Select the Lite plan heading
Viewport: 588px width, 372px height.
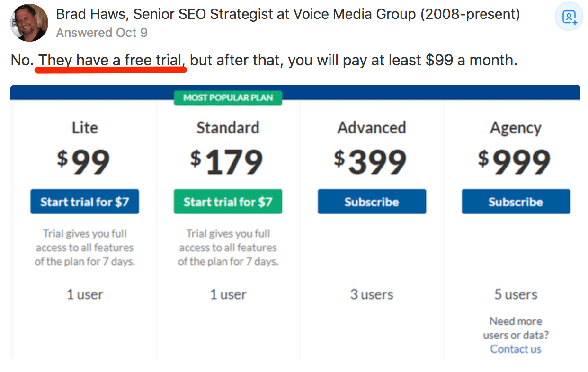[x=84, y=127]
